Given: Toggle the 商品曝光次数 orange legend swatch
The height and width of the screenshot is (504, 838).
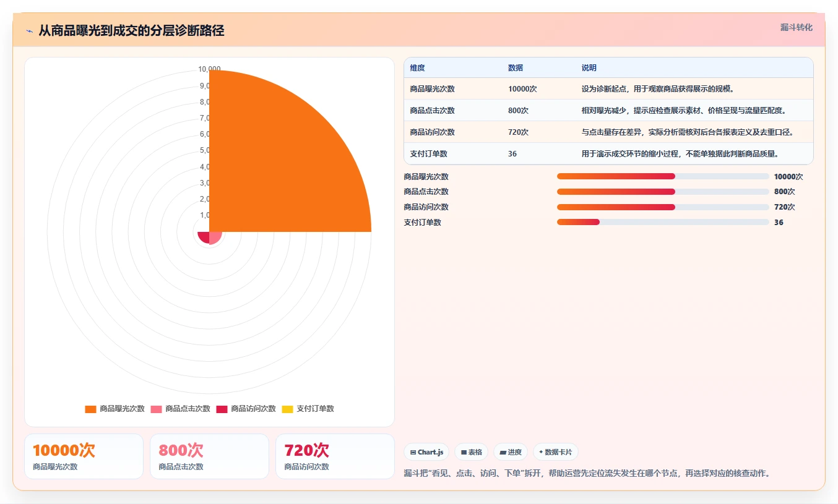Looking at the screenshot, I should (x=90, y=409).
